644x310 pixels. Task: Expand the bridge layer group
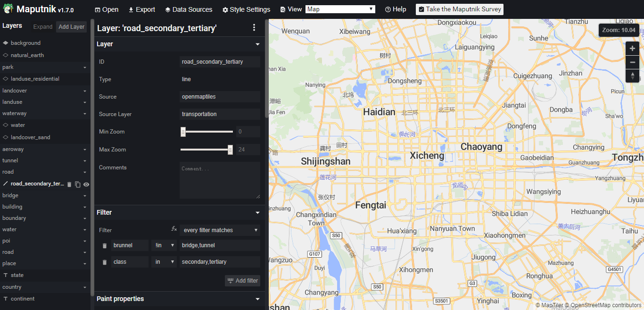click(45, 195)
